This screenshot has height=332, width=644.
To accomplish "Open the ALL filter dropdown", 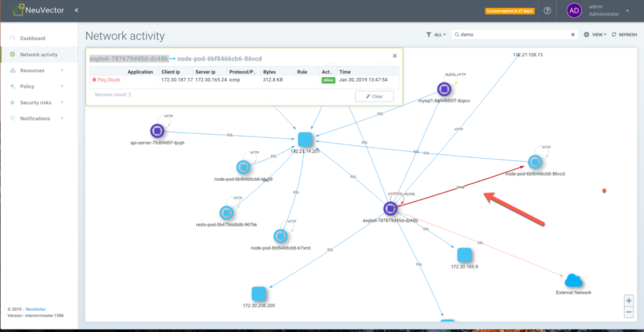I will click(x=436, y=35).
